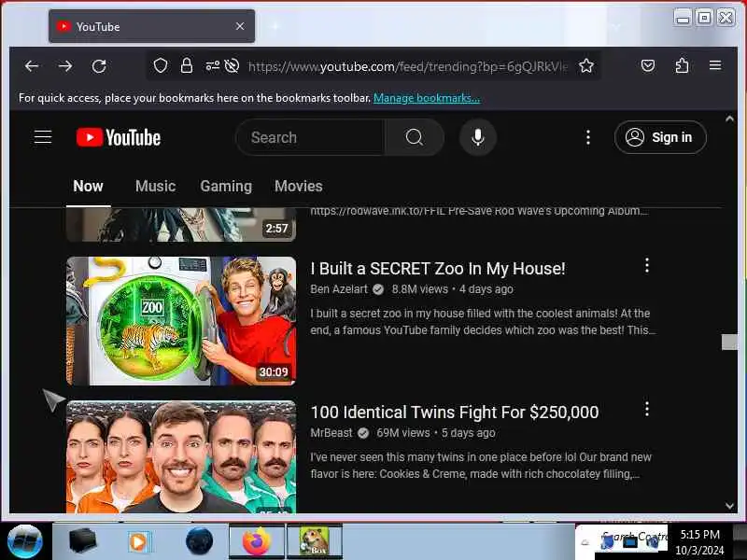The image size is (747, 560).
Task: Click the blocked autoplay icon in address bar
Action: 232,65
